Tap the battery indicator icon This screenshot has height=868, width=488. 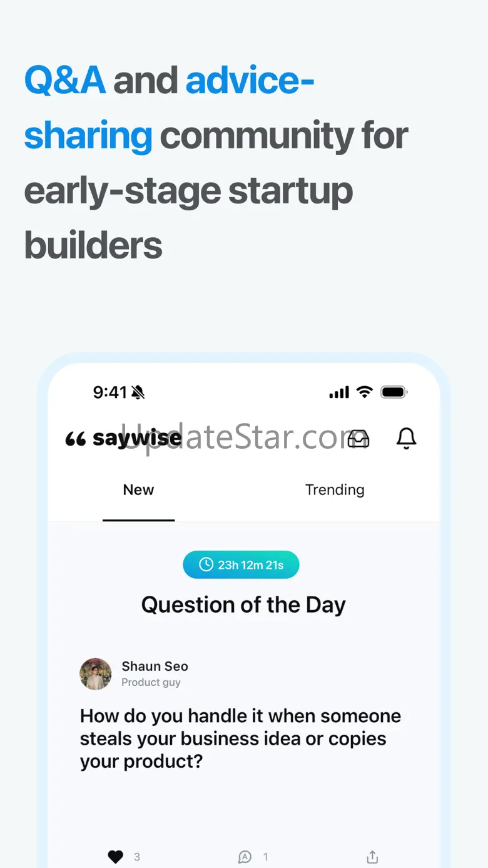[394, 392]
